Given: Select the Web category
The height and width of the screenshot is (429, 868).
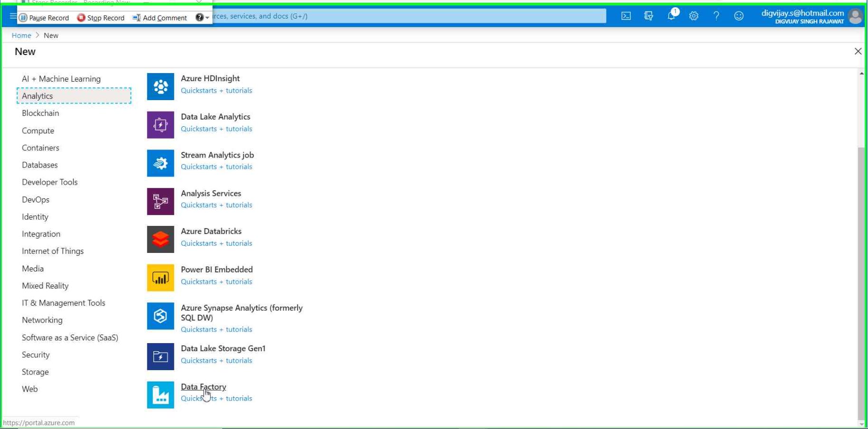Looking at the screenshot, I should click(29, 389).
